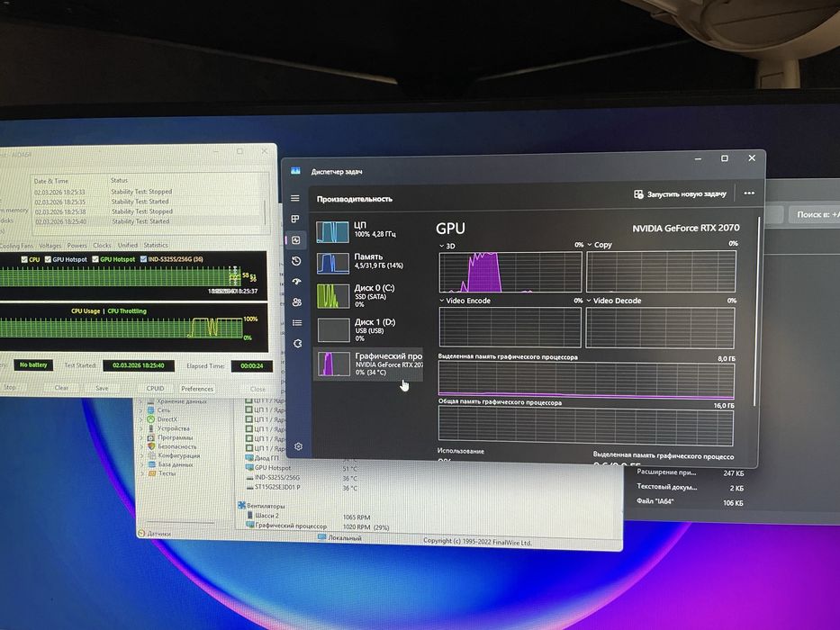This screenshot has height=630, width=840.
Task: Open Details list icon in Task Manager sidebar
Action: tap(297, 322)
